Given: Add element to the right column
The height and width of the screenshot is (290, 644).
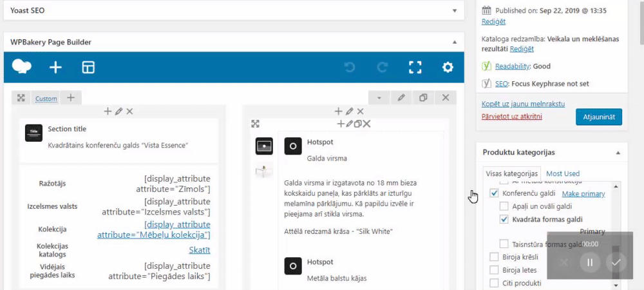Looking at the screenshot, I should (x=339, y=111).
